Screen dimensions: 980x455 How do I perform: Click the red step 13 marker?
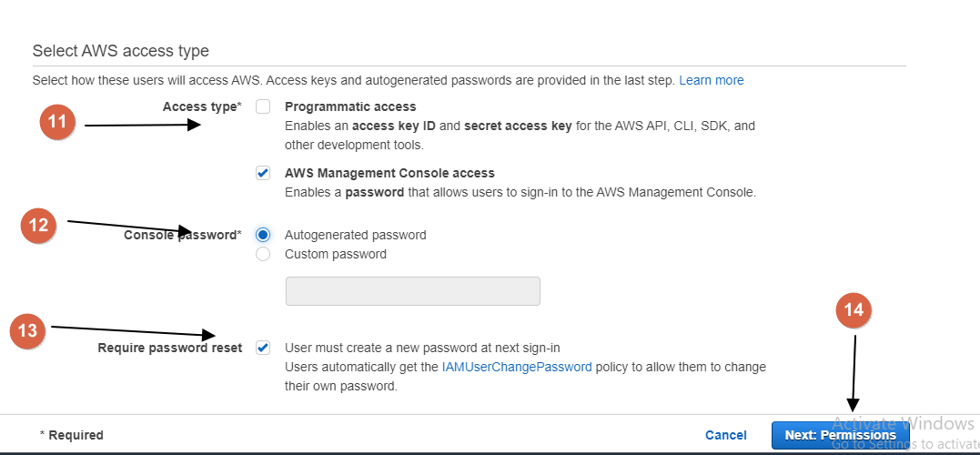coord(28,330)
